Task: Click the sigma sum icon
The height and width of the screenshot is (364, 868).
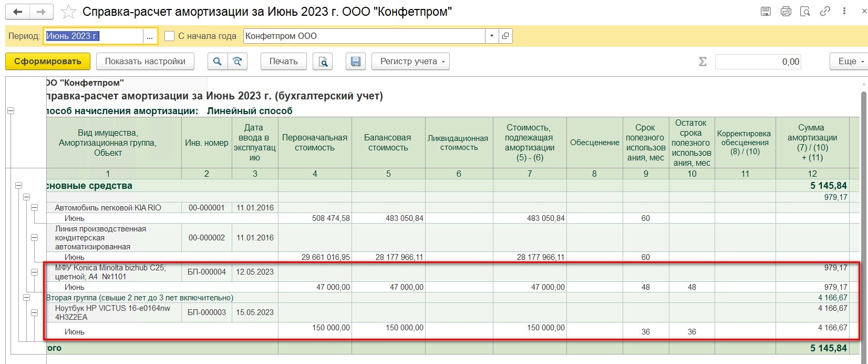Action: click(x=702, y=62)
